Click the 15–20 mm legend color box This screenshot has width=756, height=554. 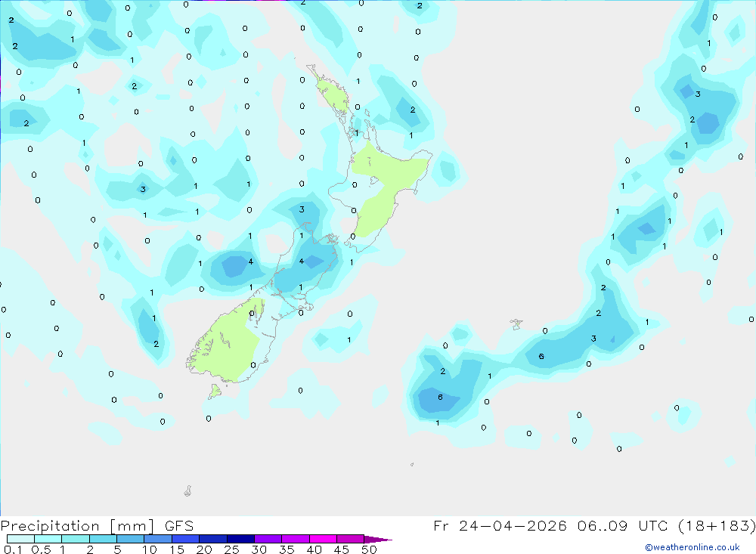[185, 539]
